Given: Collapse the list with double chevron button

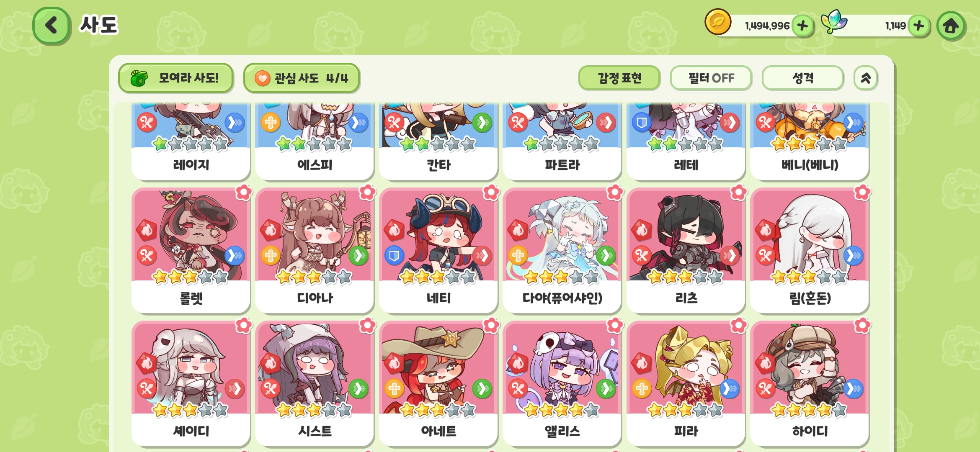Looking at the screenshot, I should coord(866,78).
